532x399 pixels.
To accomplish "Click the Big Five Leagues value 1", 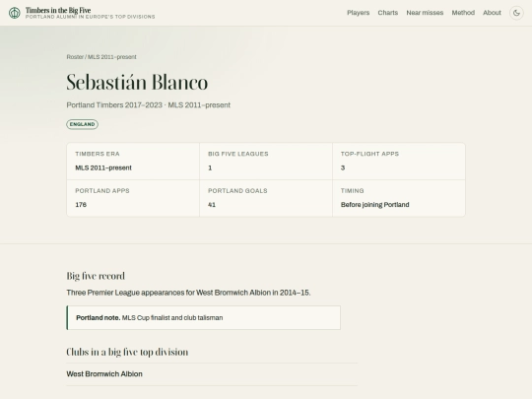I will pos(210,167).
